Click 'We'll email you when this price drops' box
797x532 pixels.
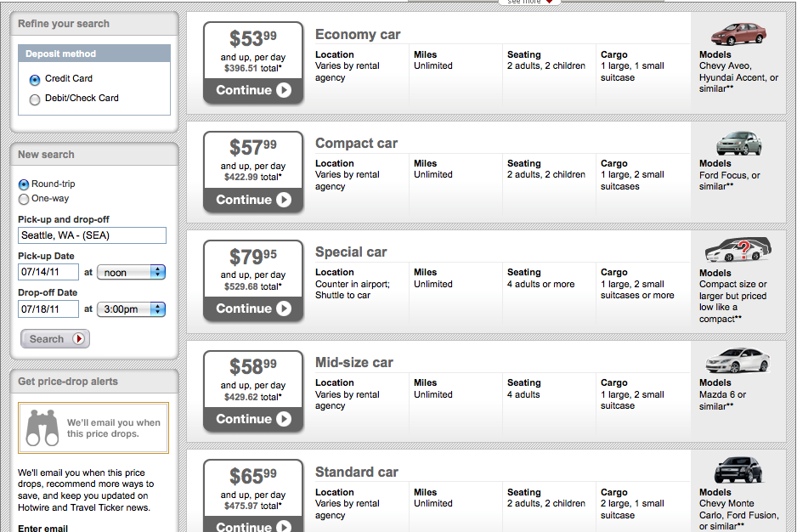pos(93,427)
